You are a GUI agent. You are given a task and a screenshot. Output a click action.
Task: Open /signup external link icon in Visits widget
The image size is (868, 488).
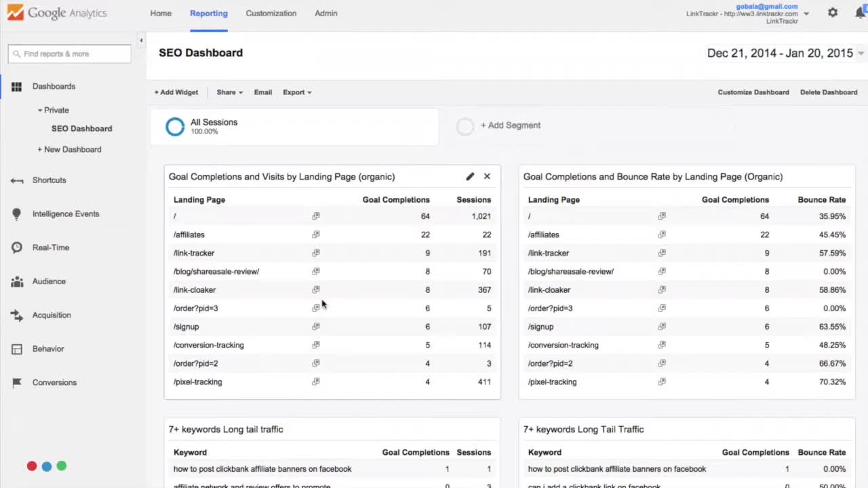click(x=315, y=326)
